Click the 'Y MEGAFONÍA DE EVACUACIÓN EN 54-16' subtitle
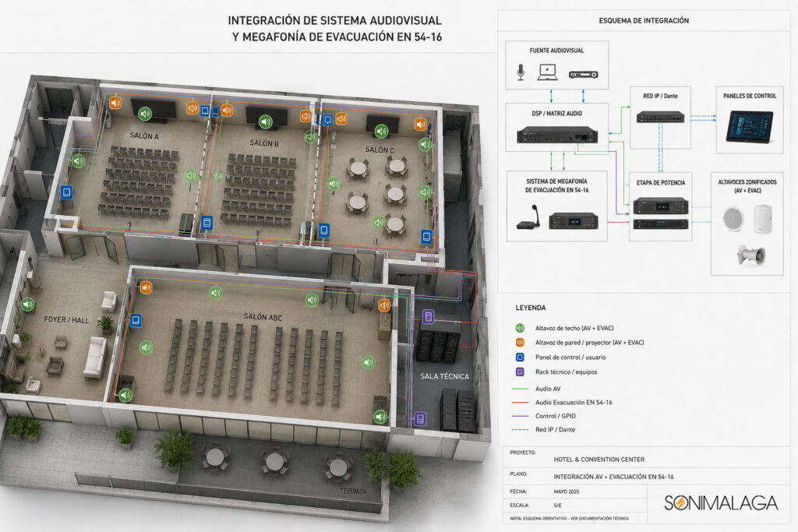Image resolution: width=798 pixels, height=532 pixels. (x=337, y=37)
